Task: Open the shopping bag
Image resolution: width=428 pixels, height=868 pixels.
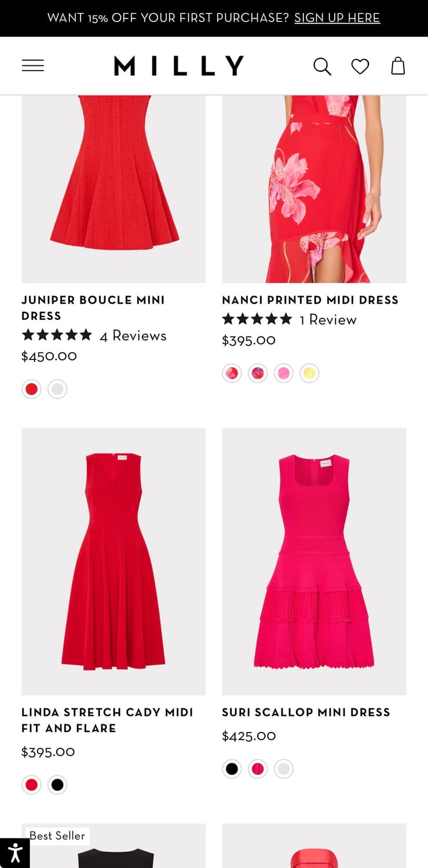Action: pos(398,67)
